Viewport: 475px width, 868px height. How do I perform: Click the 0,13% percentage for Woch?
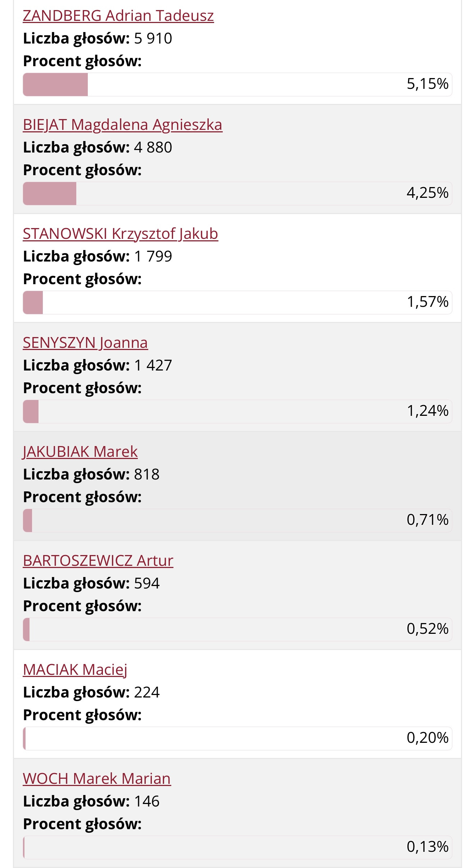pyautogui.click(x=427, y=847)
